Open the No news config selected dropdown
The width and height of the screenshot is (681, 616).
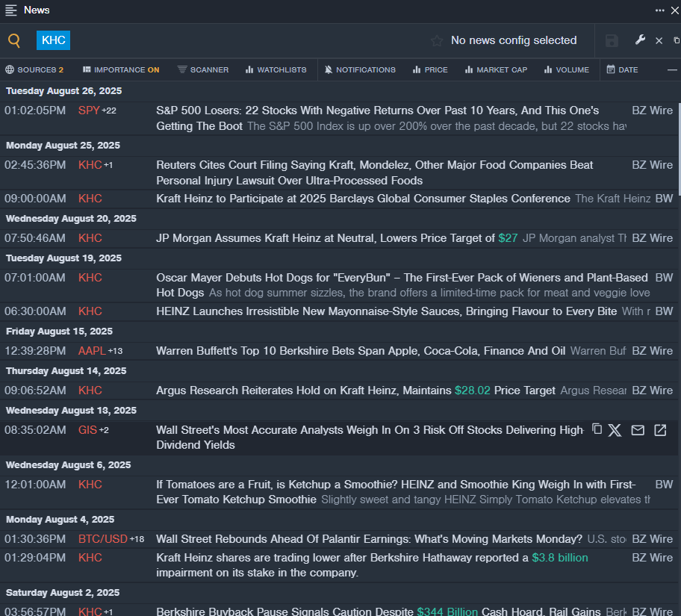pyautogui.click(x=514, y=40)
